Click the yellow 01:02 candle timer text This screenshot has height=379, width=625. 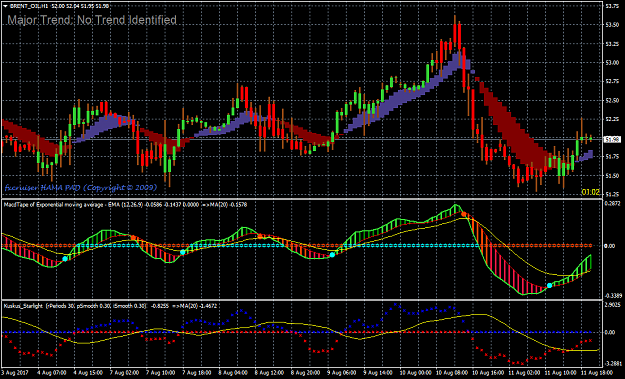591,192
